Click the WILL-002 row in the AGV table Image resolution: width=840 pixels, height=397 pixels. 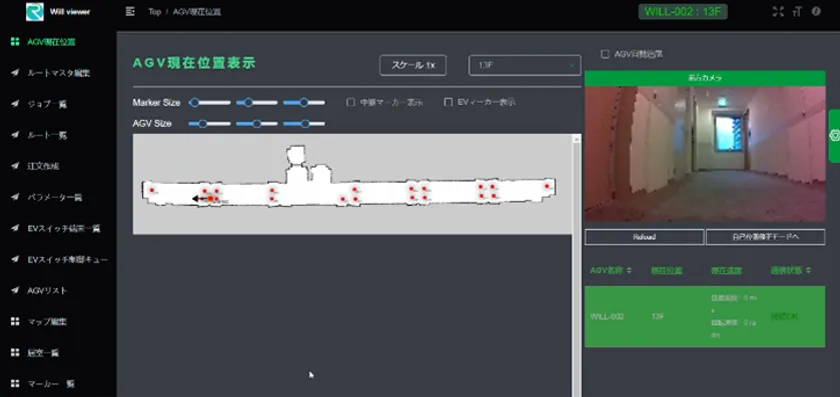click(704, 316)
